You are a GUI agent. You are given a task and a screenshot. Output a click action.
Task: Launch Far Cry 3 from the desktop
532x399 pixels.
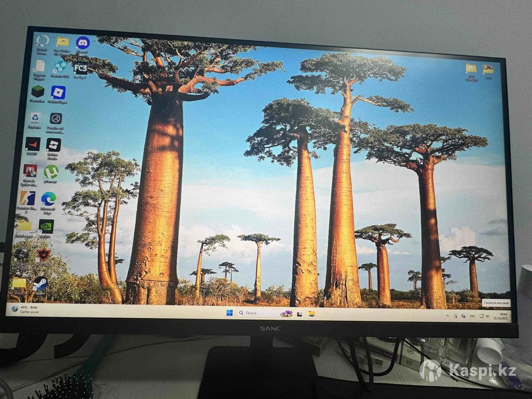80,68
